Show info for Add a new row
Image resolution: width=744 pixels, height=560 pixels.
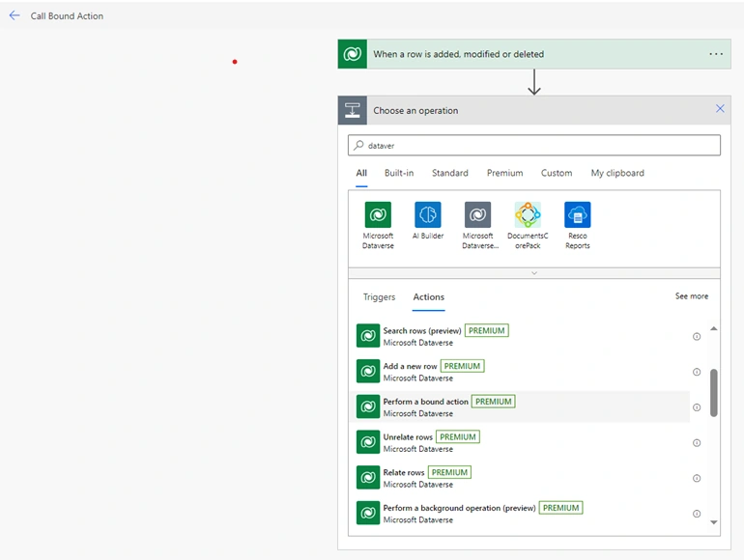[x=697, y=372]
